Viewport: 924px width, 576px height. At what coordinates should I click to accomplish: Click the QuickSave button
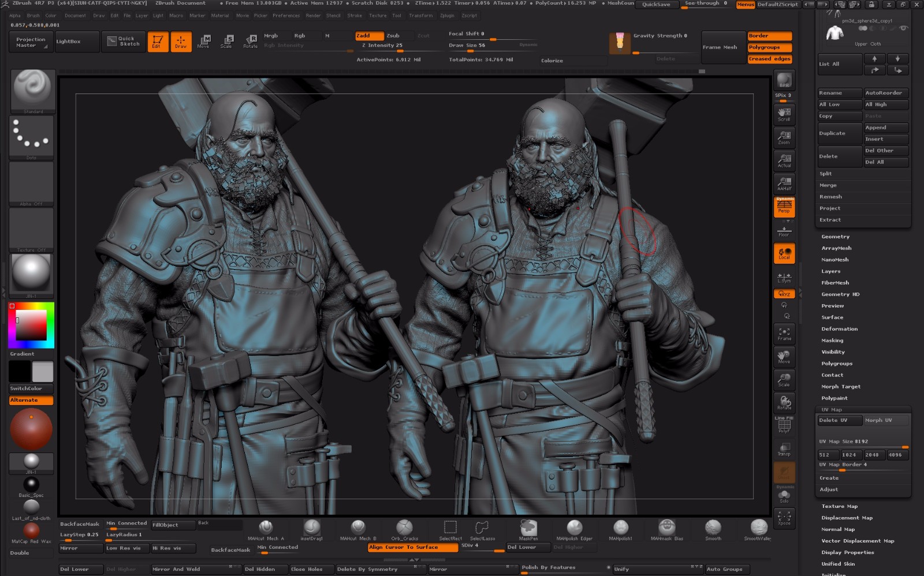coord(657,4)
